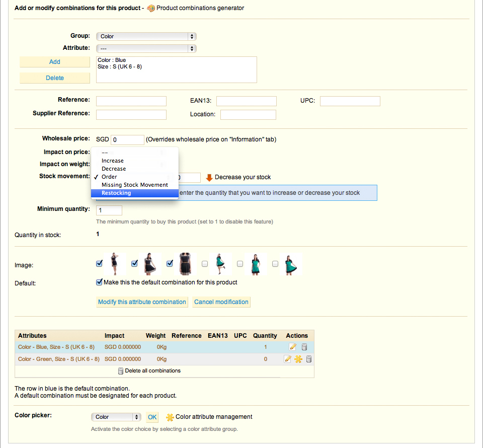Choose Decrease from the open dropdown
This screenshot has height=448, width=483.
click(x=135, y=169)
